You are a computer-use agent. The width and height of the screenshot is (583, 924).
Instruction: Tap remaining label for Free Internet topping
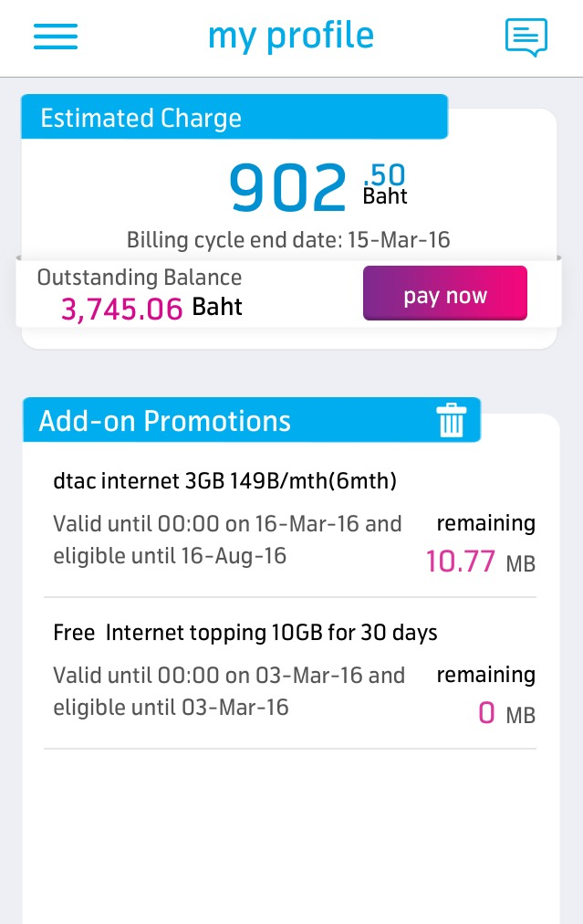[485, 675]
